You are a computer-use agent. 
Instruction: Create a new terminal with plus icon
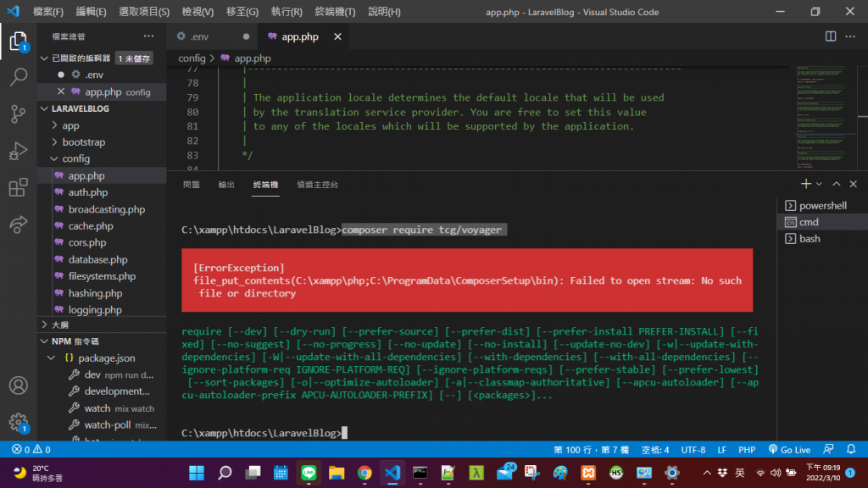805,184
